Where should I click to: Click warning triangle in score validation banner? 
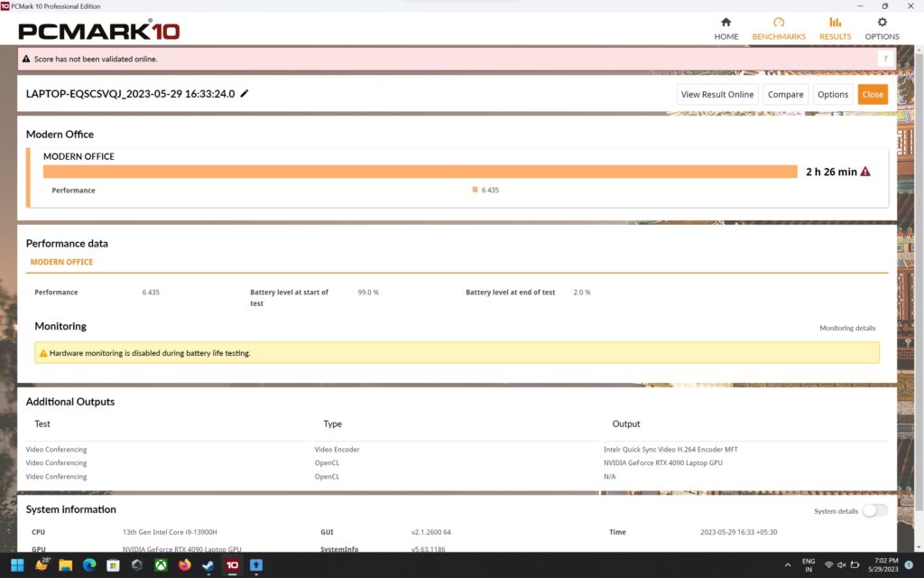tap(26, 59)
